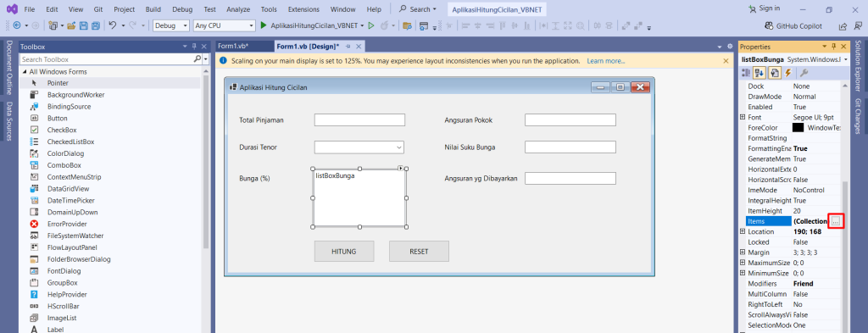Pin the Form1.vb [Design] tab
This screenshot has width=868, height=333.
348,47
